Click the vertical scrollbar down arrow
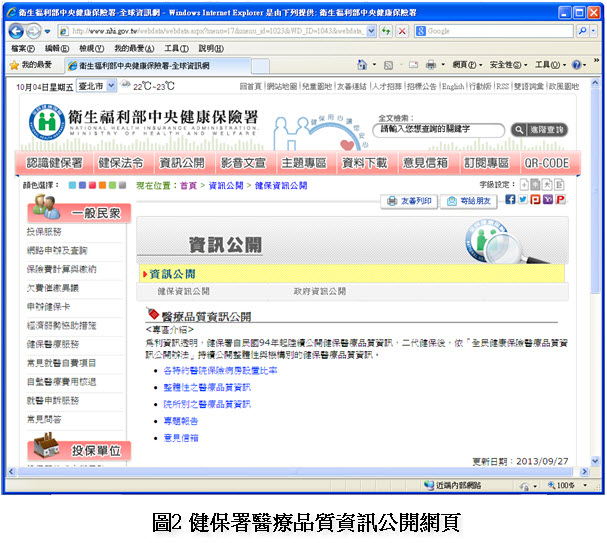Viewport: 607px width, 543px height. 595,461
